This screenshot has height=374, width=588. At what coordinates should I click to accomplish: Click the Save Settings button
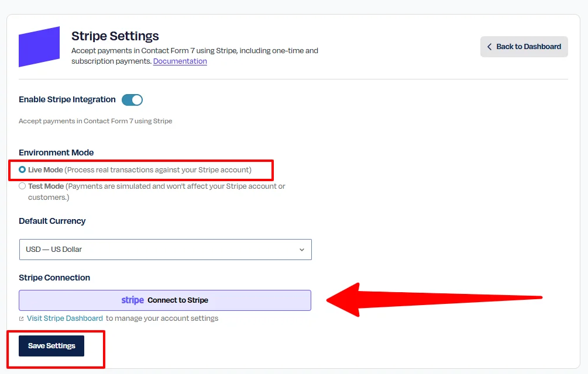pyautogui.click(x=51, y=346)
